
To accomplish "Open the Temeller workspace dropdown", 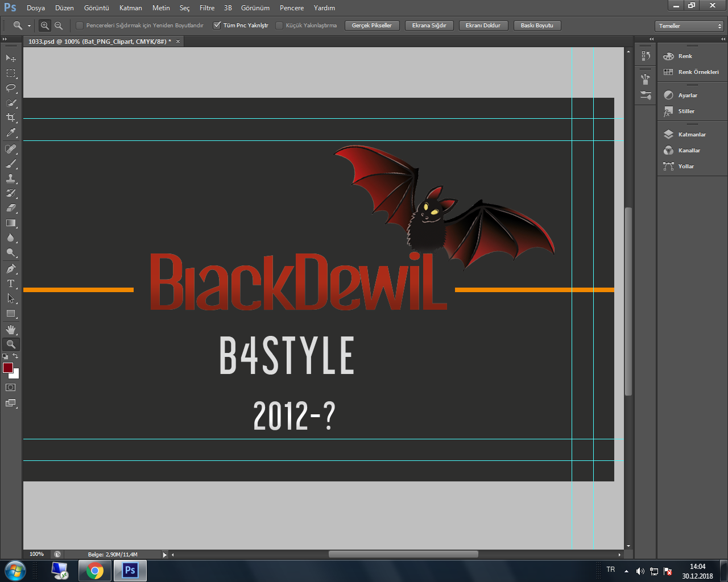I will tap(689, 26).
